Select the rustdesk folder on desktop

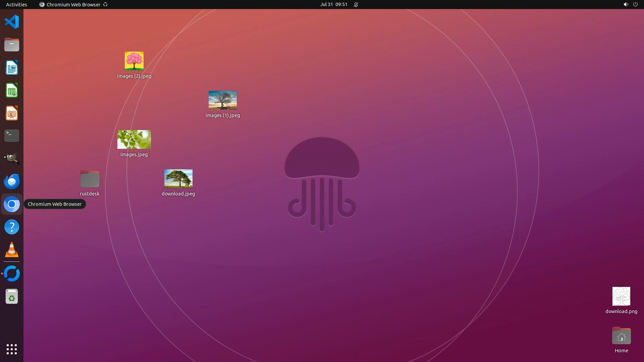(x=90, y=179)
